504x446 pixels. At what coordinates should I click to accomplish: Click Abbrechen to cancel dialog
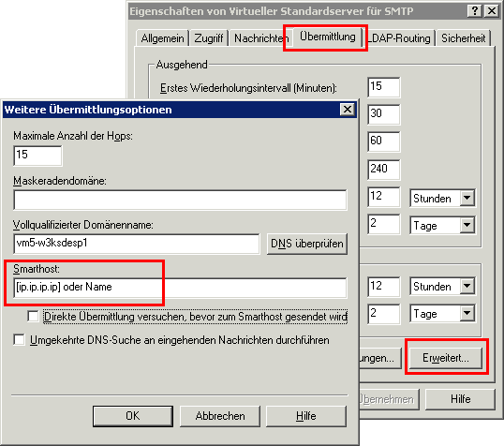coord(220,416)
